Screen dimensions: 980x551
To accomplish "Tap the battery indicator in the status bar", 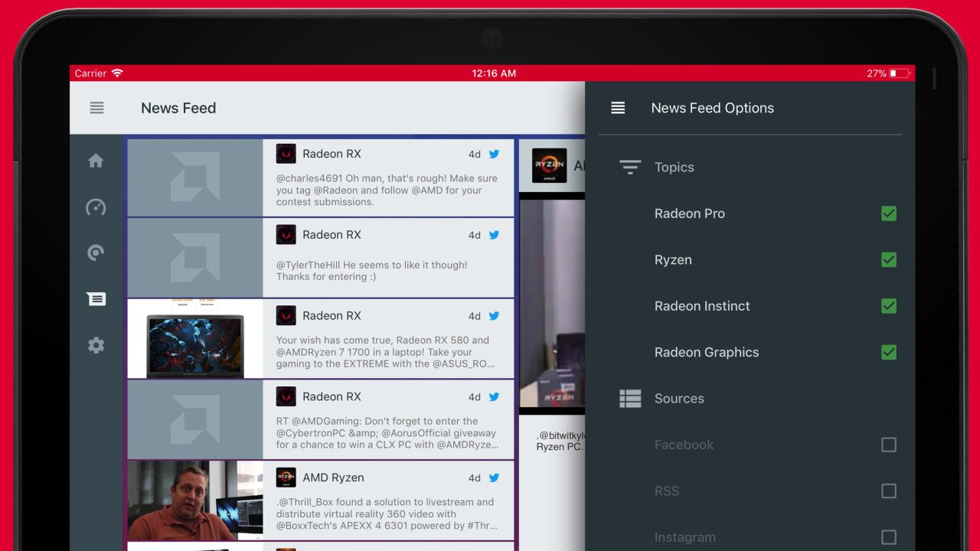I will pyautogui.click(x=900, y=73).
